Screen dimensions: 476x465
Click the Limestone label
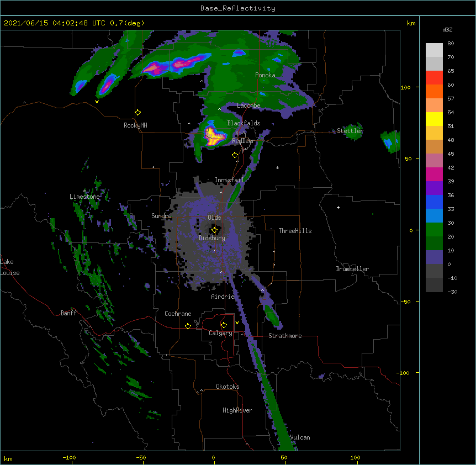pyautogui.click(x=84, y=197)
